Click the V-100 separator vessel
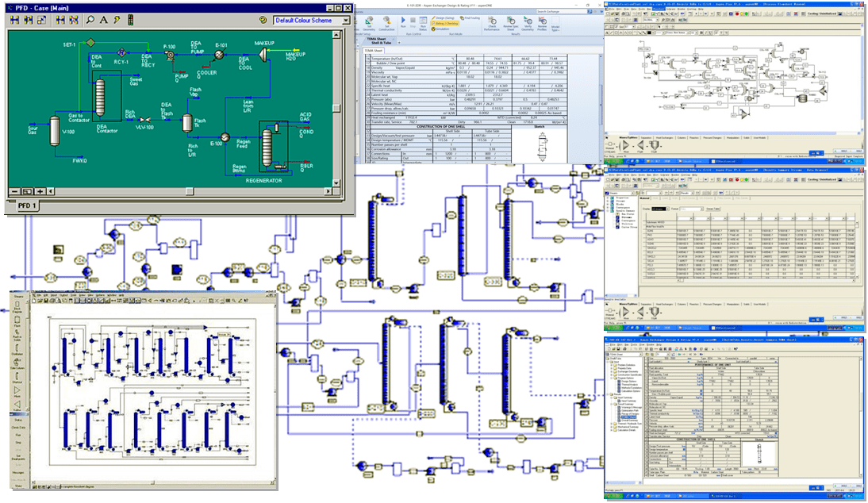This screenshot has height=503, width=868. [x=54, y=132]
